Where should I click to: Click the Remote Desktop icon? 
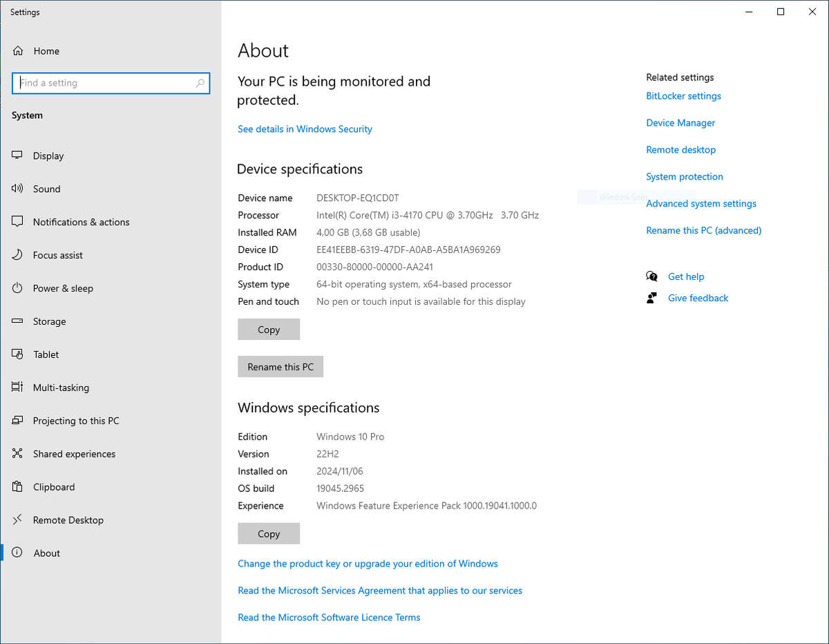(18, 520)
